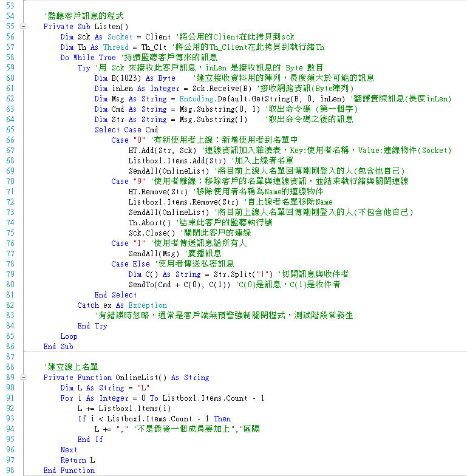Viewport: 467px width, 476px height.
Task: Click the Thread type keyword
Action: tap(115, 47)
